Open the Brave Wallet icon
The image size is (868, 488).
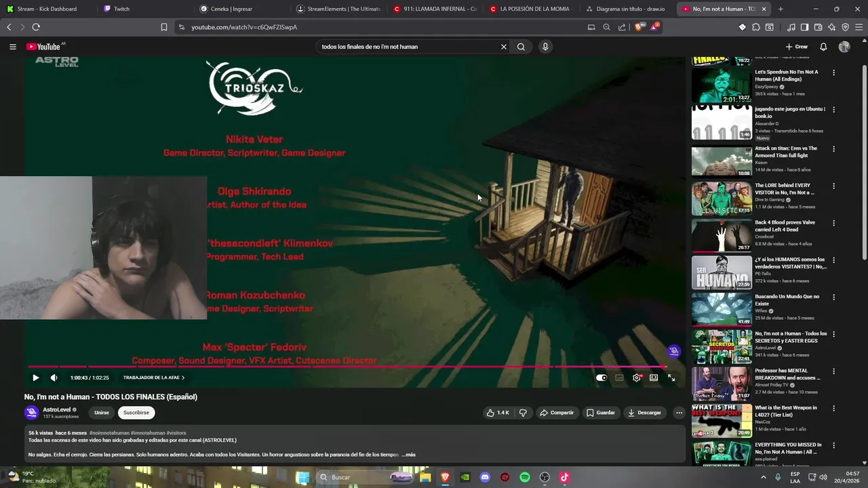coord(818,27)
